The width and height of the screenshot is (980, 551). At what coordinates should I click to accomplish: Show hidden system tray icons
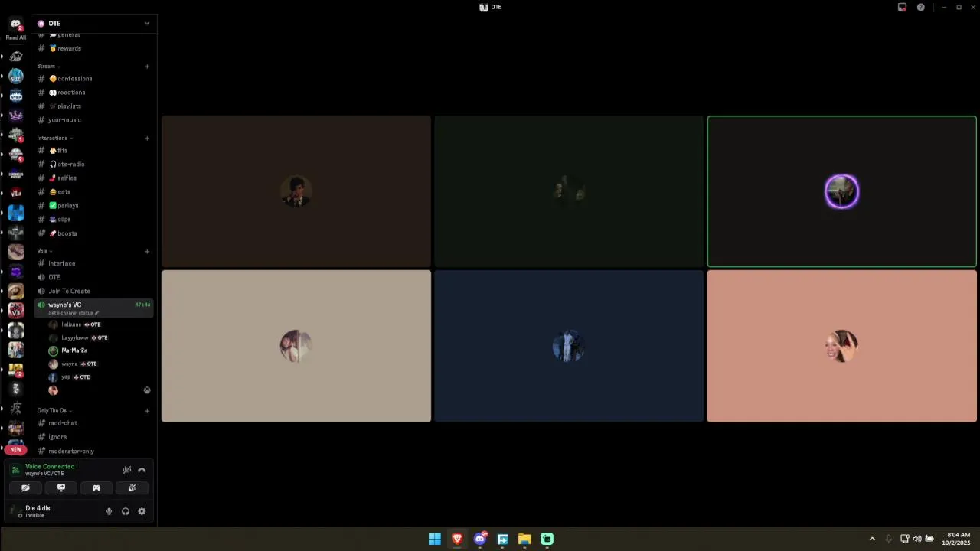pyautogui.click(x=872, y=539)
